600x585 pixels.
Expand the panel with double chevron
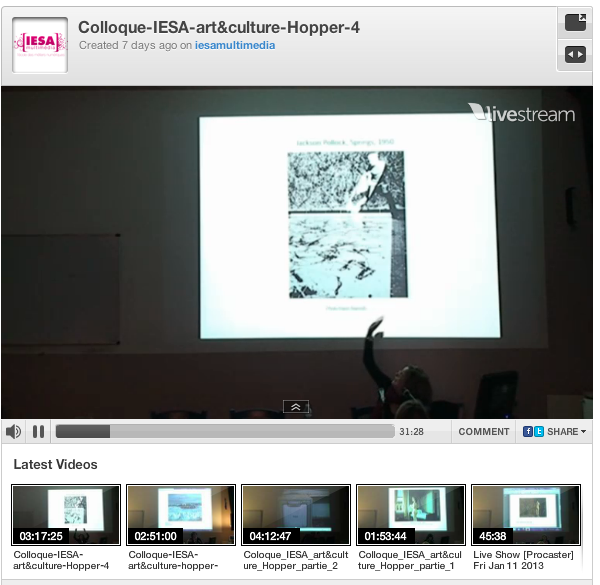coord(295,407)
